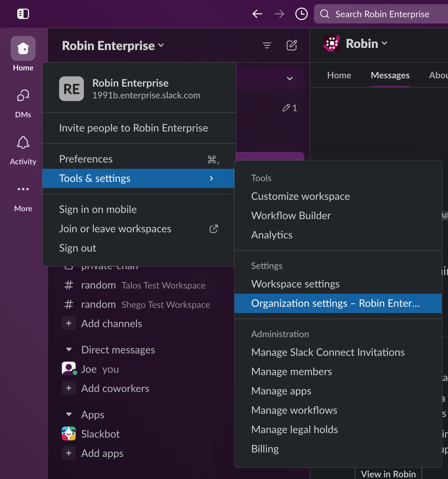The height and width of the screenshot is (479, 448).
Task: Check notifications via the Activity bell icon
Action: (23, 143)
